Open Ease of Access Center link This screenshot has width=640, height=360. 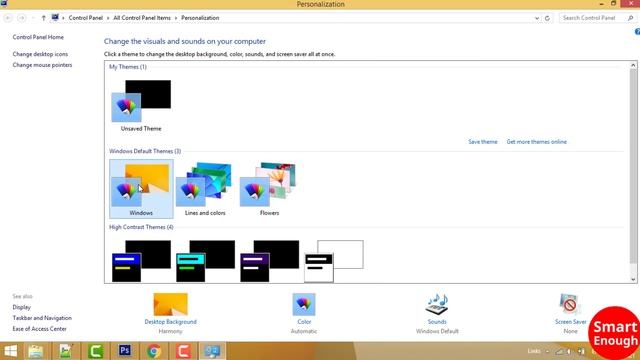(39, 329)
